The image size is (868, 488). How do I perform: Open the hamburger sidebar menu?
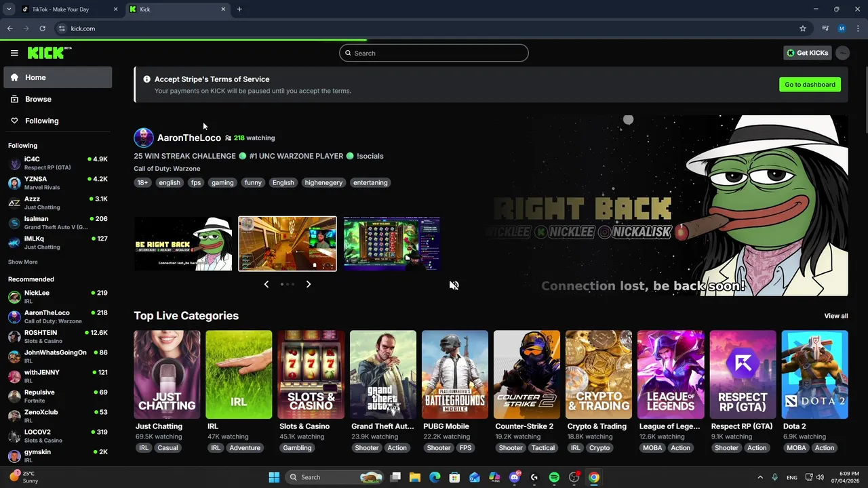pyautogui.click(x=14, y=53)
